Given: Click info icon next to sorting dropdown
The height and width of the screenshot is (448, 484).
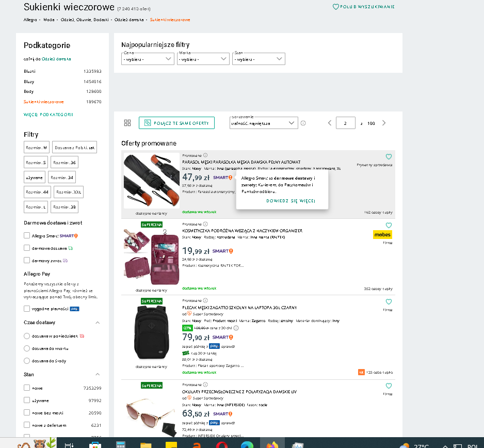Looking at the screenshot, I should tap(303, 123).
